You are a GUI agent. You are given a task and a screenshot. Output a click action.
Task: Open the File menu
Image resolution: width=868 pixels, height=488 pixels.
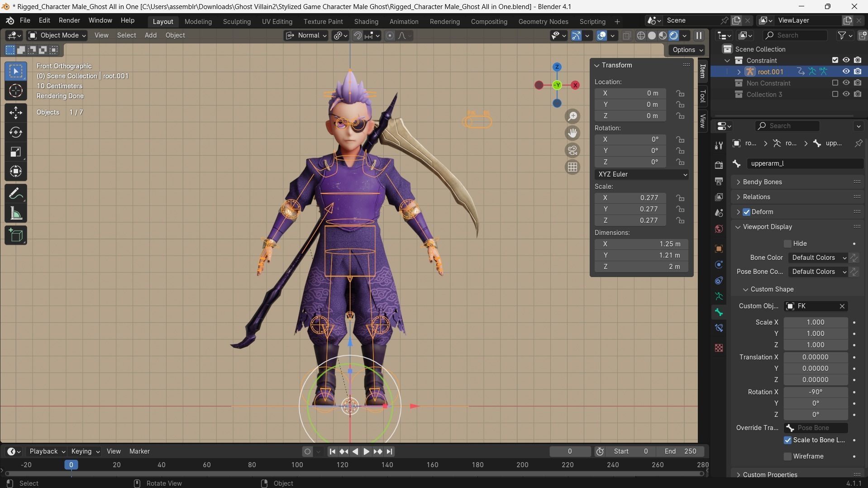pyautogui.click(x=25, y=21)
